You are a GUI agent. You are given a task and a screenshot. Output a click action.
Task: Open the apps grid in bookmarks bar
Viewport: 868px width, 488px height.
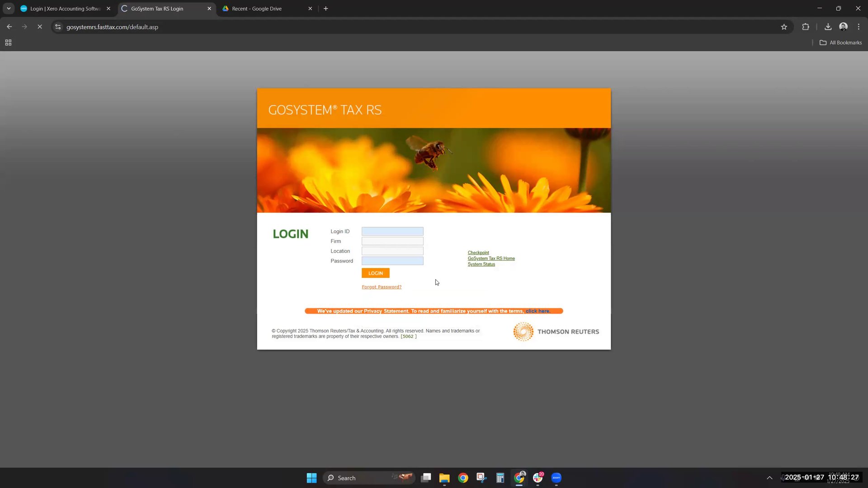[8, 42]
